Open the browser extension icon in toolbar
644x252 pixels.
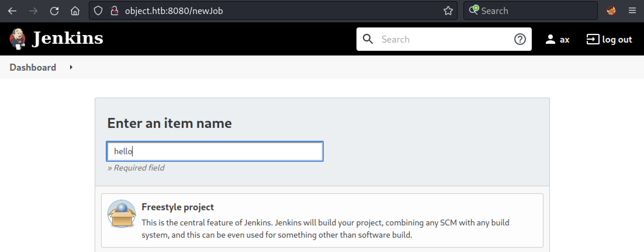[x=611, y=11]
